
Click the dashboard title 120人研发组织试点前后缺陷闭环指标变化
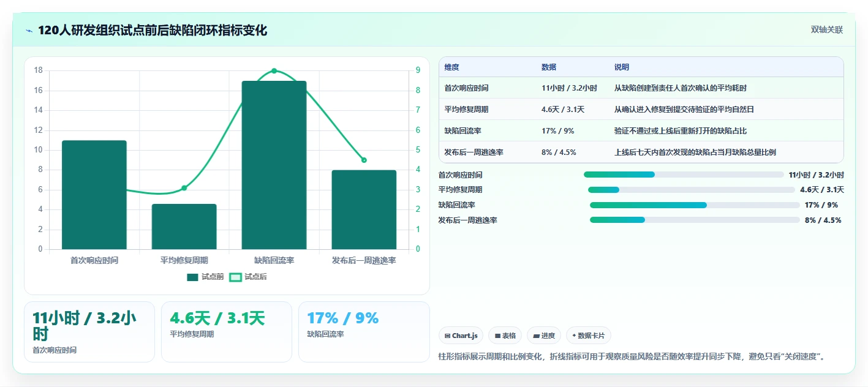point(153,31)
